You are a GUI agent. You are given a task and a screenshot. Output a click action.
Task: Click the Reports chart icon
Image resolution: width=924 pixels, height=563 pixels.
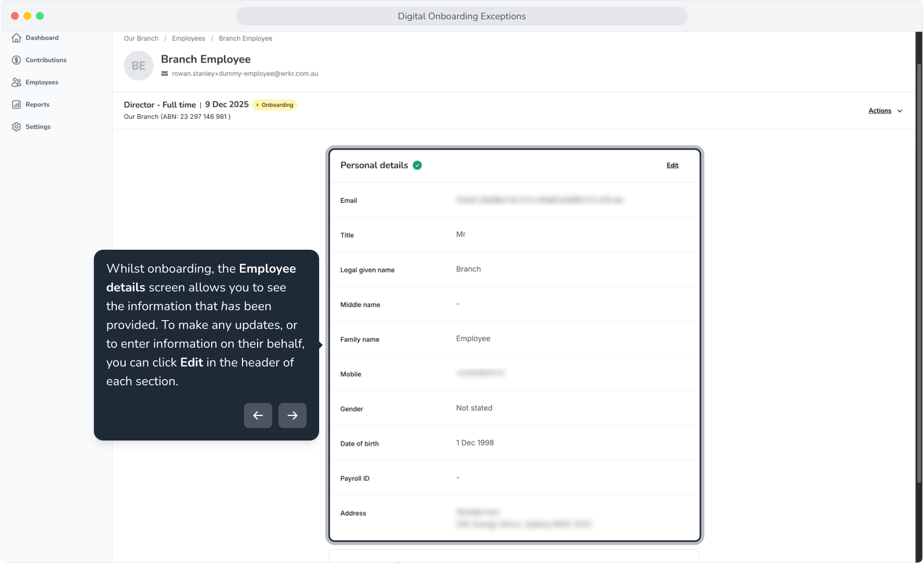coord(16,105)
